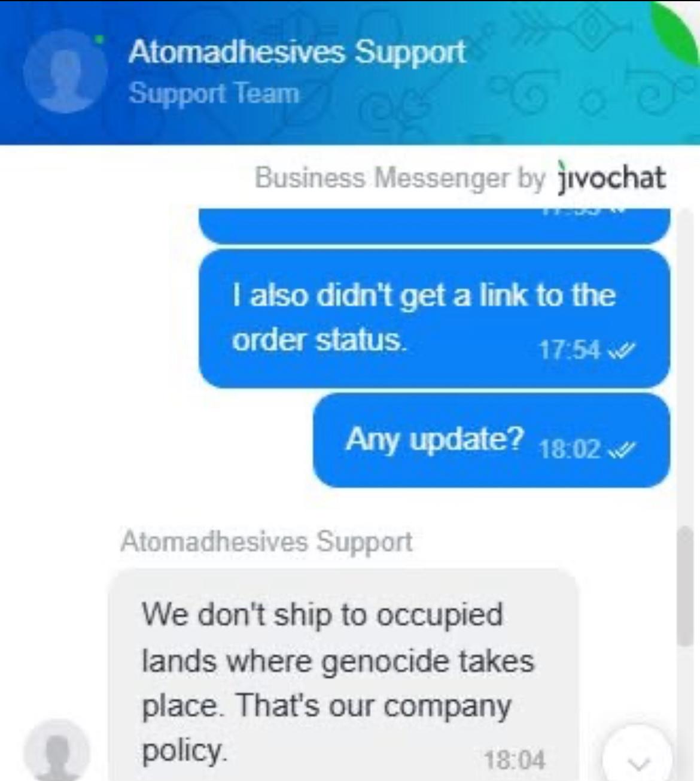Click the 18:04 timestamp on reply
Screen dimensions: 700x781
[515, 760]
